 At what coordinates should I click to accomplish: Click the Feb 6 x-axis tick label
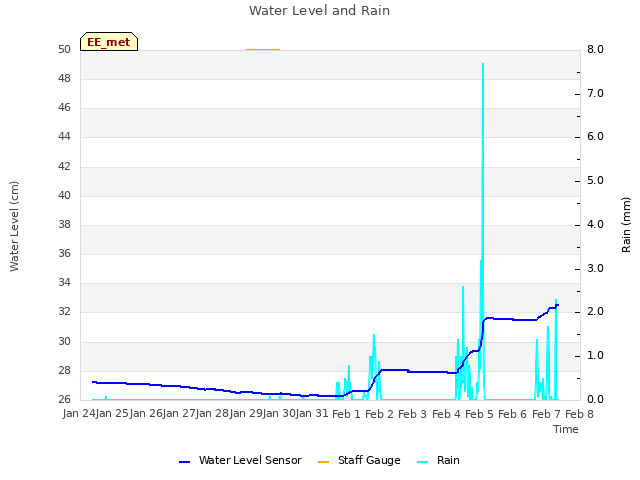click(x=512, y=414)
